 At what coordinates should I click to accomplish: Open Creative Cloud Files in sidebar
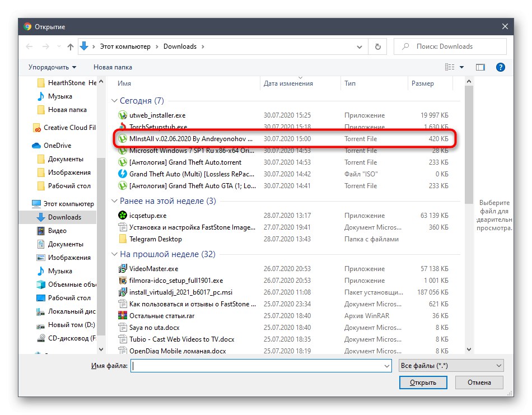click(64, 128)
